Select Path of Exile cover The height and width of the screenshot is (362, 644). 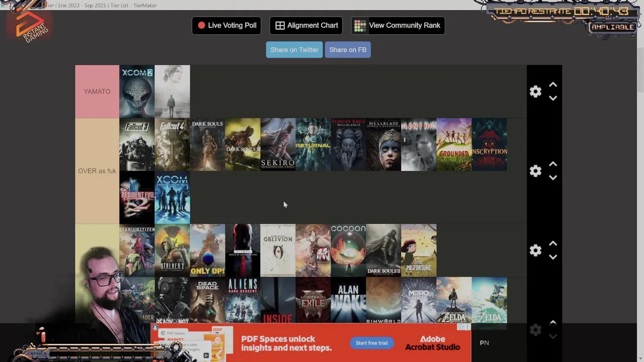pyautogui.click(x=313, y=300)
